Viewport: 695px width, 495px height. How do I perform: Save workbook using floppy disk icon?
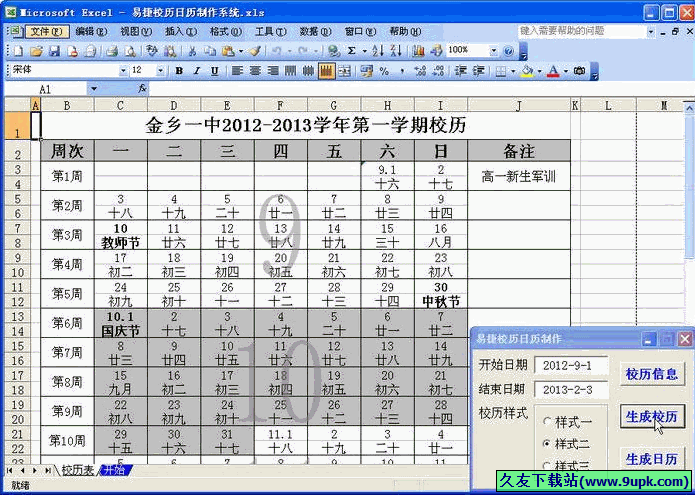pyautogui.click(x=55, y=51)
